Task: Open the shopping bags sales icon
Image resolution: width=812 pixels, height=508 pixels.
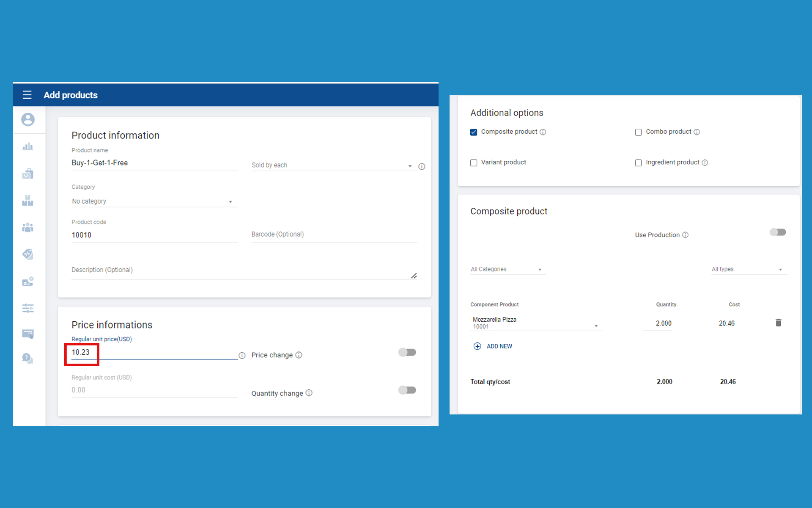Action: 28,173
